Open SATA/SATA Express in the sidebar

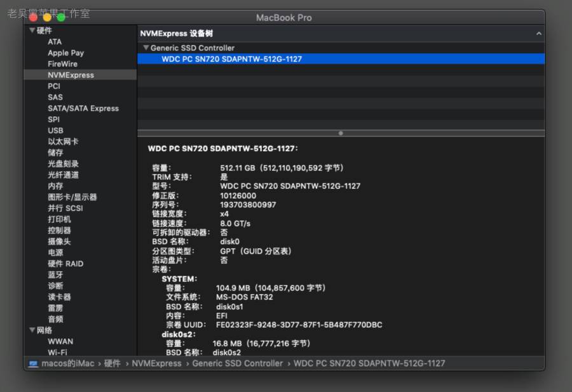[83, 108]
